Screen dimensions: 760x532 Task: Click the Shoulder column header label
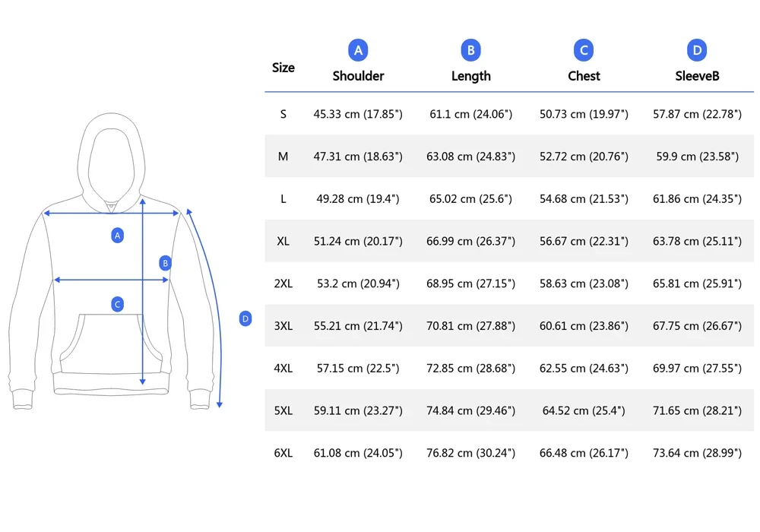[358, 76]
